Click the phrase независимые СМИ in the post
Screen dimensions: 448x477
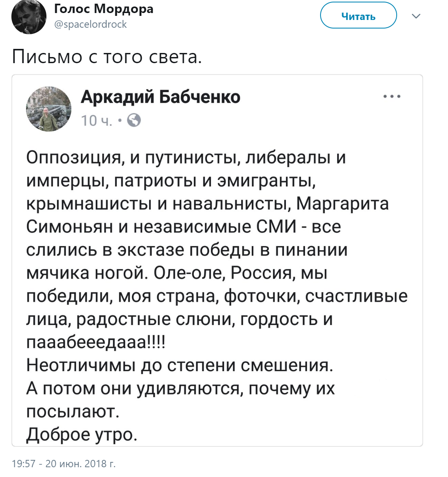pyautogui.click(x=215, y=227)
